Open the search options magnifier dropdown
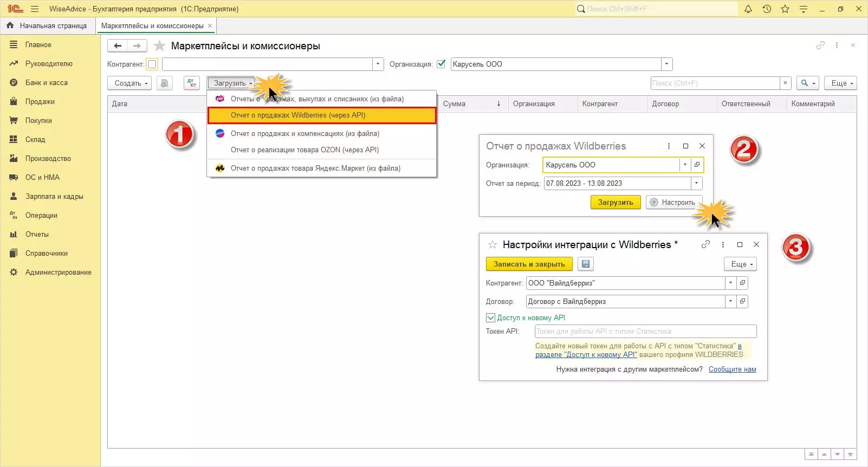 click(x=807, y=83)
